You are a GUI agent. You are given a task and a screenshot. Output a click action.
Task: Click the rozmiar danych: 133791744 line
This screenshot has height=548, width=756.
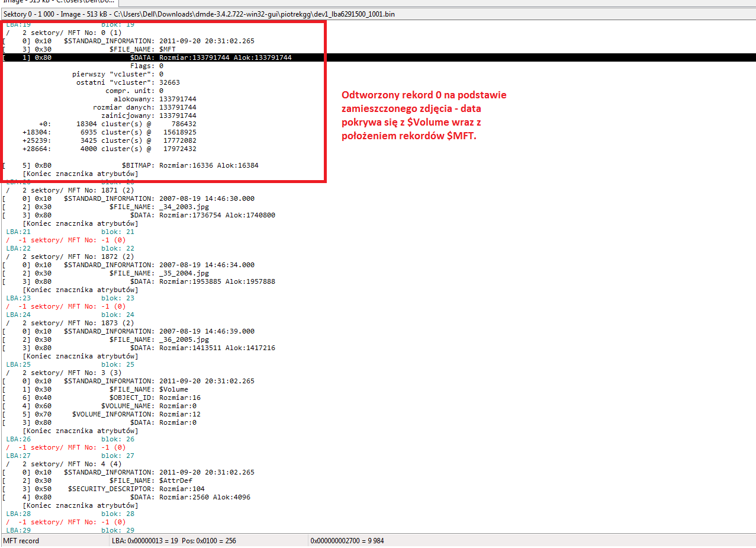(145, 107)
